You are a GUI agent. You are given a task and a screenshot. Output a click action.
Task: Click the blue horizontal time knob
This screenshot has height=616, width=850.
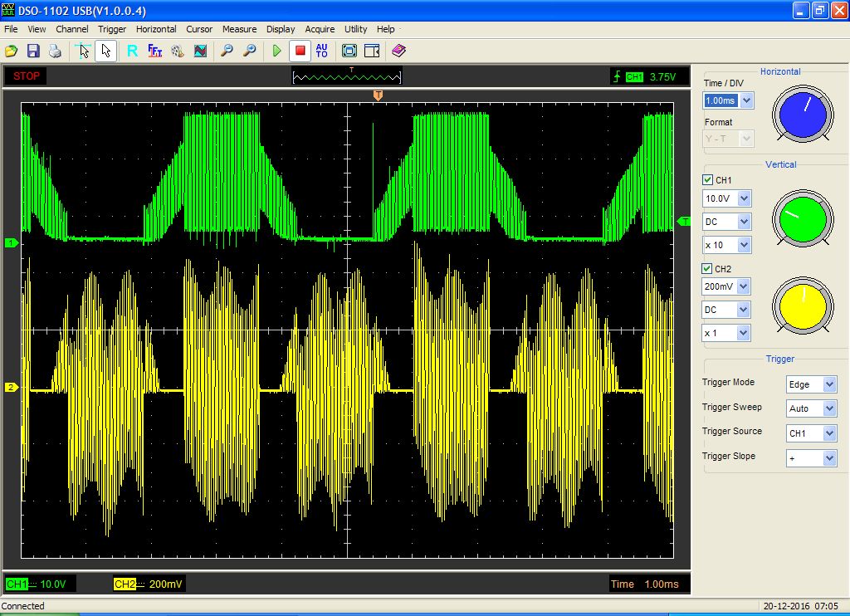pos(803,115)
